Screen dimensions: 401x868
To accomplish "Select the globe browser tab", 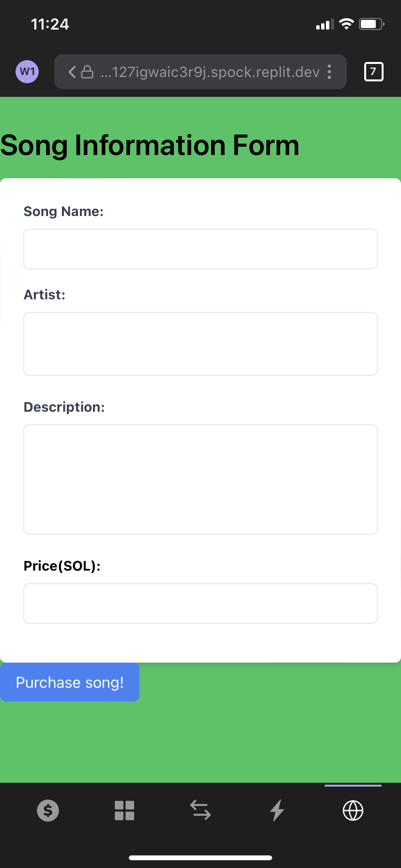I will tap(353, 810).
